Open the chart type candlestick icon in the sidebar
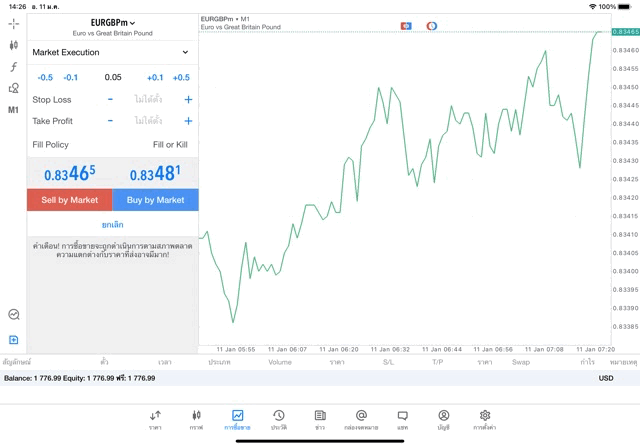Image resolution: width=640 pixels, height=447 pixels. 13,45
